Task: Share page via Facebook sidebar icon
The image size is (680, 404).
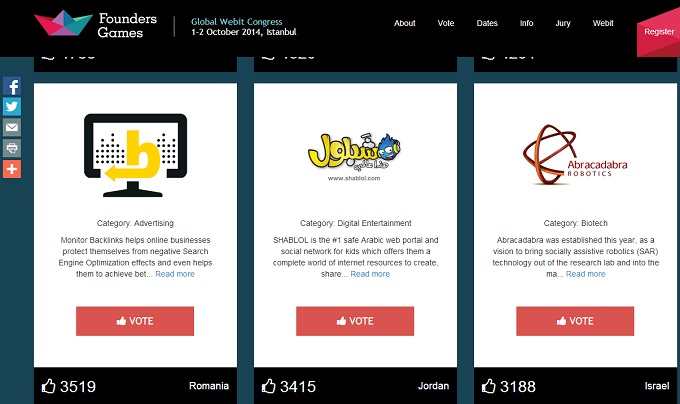Action: [x=12, y=86]
